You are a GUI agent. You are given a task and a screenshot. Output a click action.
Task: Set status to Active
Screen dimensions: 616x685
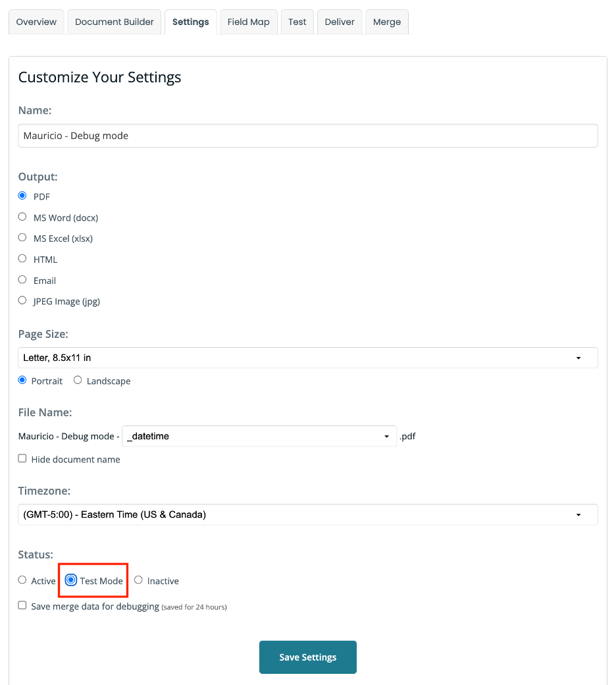click(x=22, y=580)
